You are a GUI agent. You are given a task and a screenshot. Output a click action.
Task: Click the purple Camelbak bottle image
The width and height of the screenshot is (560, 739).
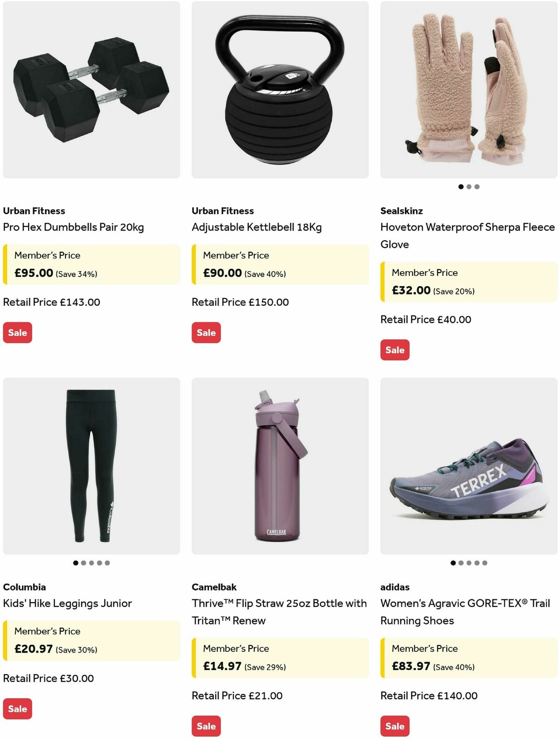tap(279, 467)
